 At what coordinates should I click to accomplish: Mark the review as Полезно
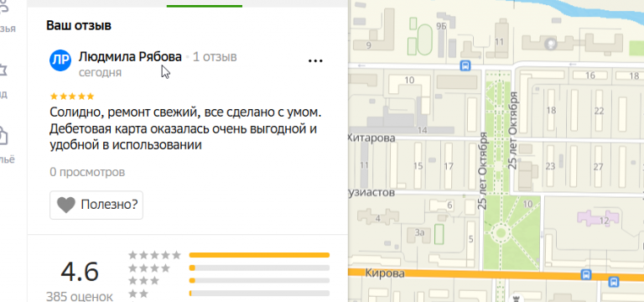click(x=96, y=205)
